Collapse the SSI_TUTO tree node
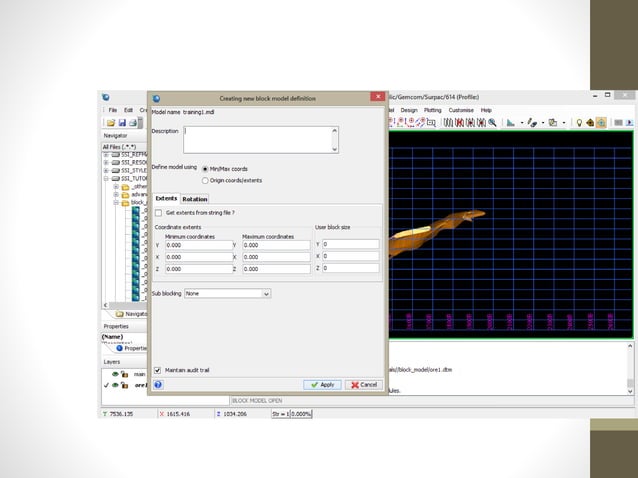This screenshot has height=478, width=638. click(x=105, y=178)
